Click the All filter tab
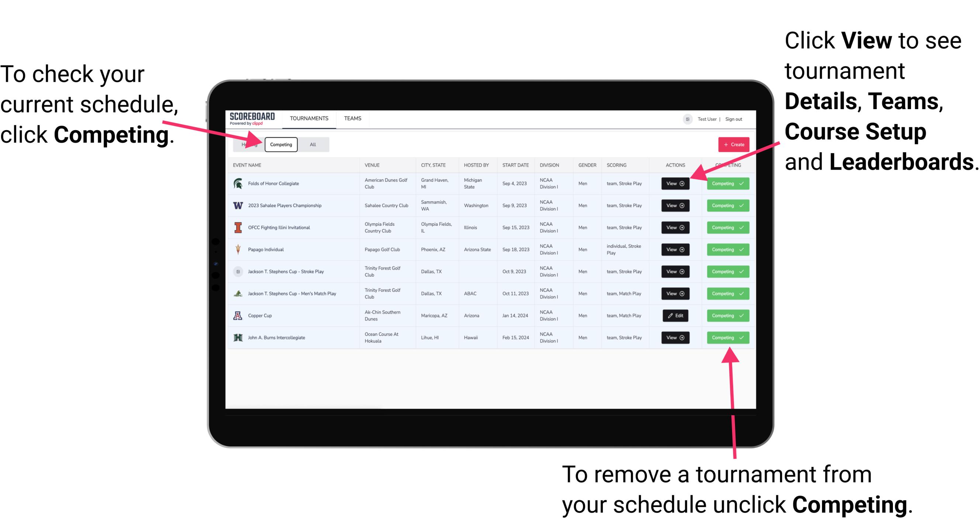 tap(312, 144)
